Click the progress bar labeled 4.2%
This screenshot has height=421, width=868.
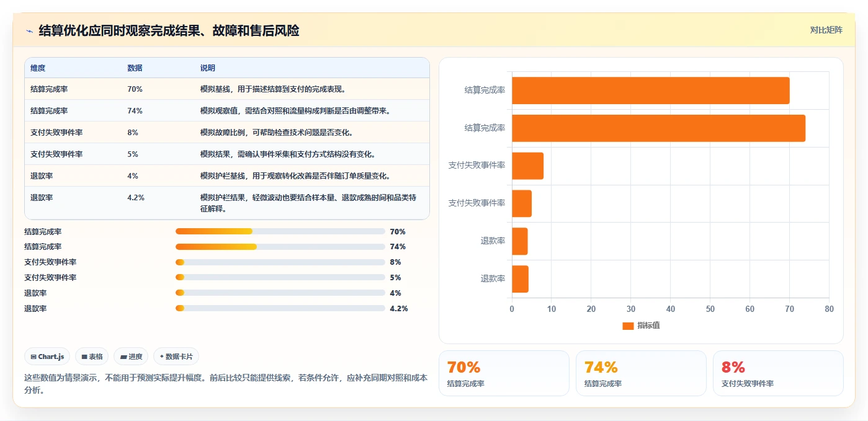click(x=280, y=308)
